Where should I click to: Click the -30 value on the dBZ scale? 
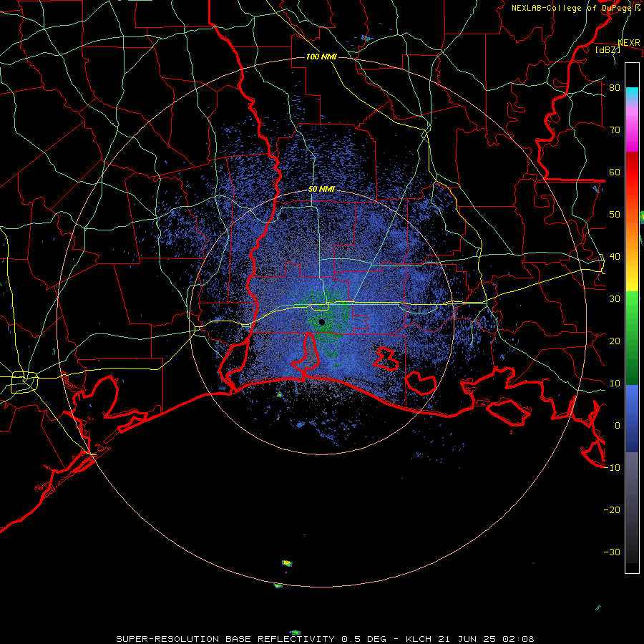pos(612,552)
